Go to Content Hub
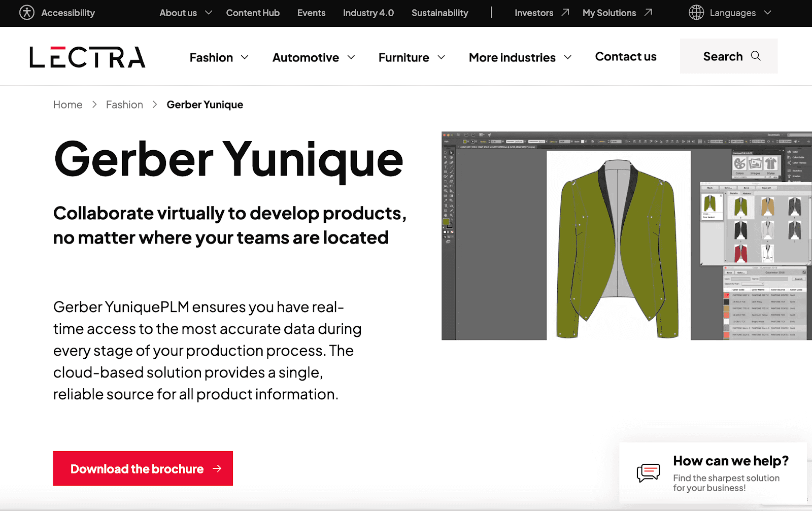 click(x=253, y=13)
